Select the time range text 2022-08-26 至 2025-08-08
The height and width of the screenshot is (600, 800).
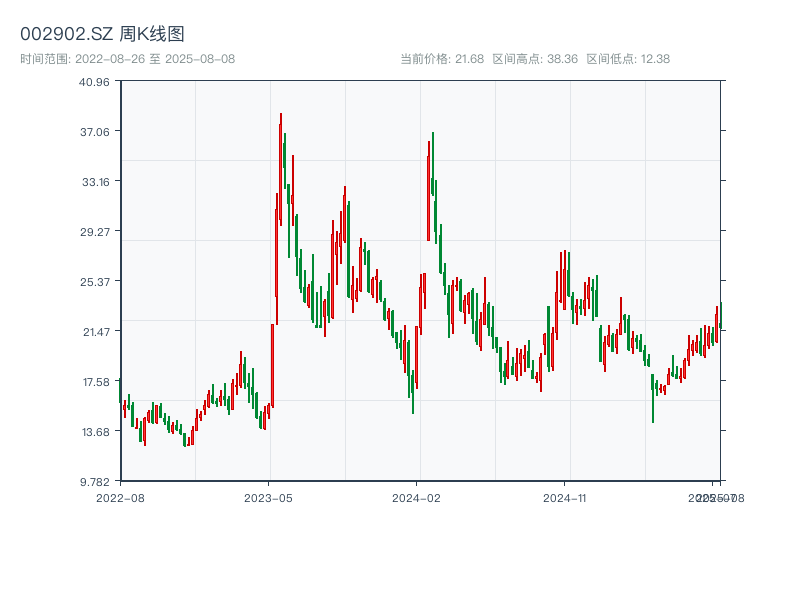point(155,59)
